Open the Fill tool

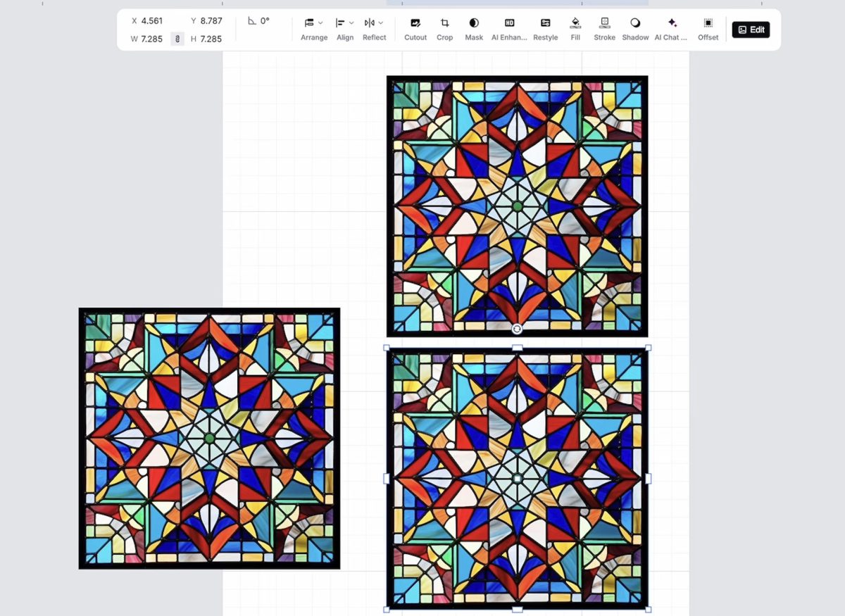[575, 30]
